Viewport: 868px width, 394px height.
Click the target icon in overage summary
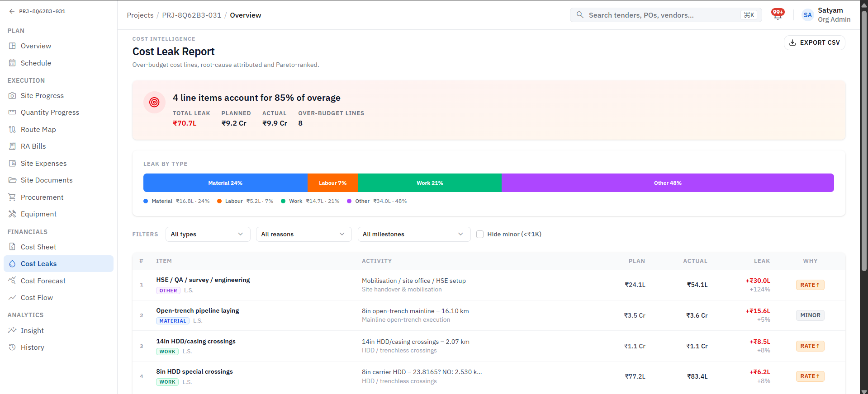coord(154,102)
